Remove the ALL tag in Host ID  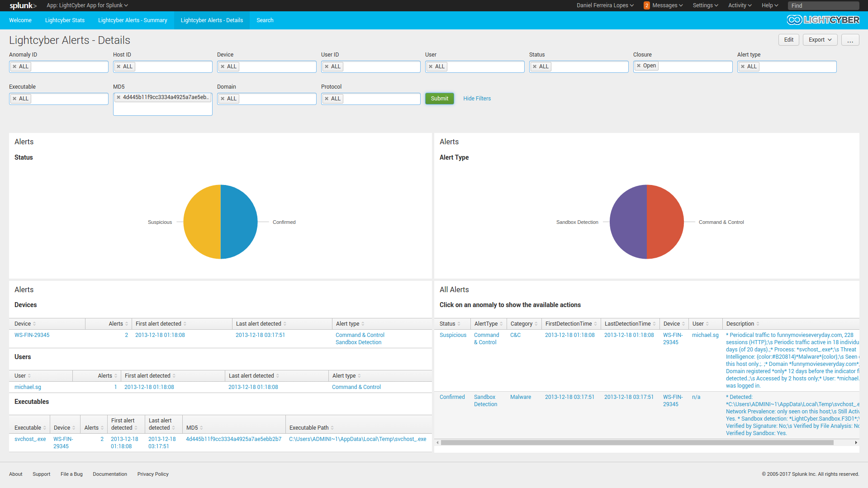(x=119, y=66)
